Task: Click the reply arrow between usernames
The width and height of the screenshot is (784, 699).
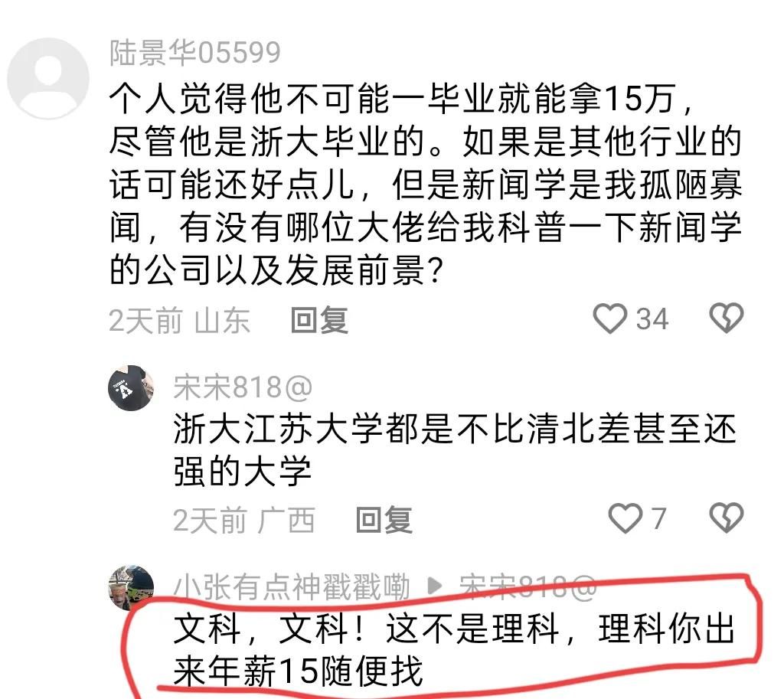Action: (435, 586)
